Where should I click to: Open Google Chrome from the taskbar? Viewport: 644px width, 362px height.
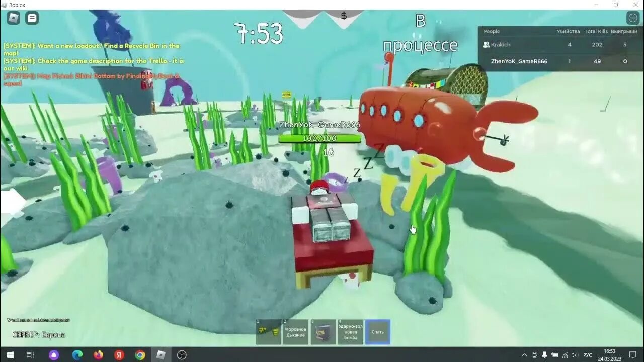pos(140,355)
